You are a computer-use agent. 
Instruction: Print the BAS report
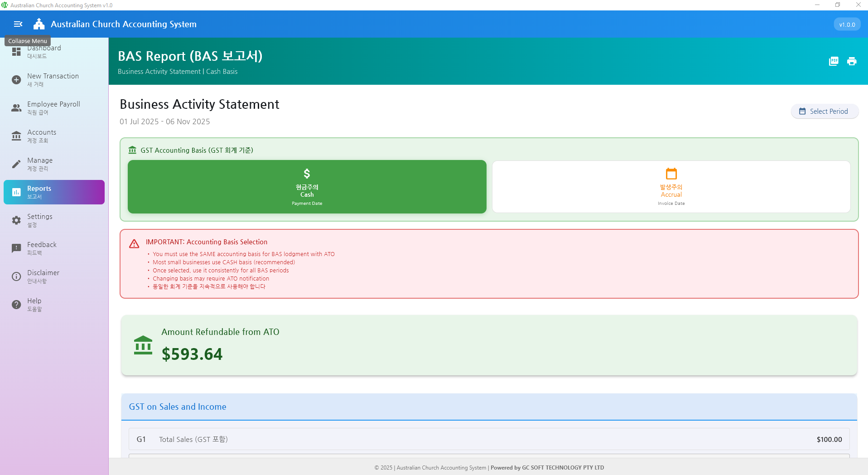pyautogui.click(x=852, y=61)
